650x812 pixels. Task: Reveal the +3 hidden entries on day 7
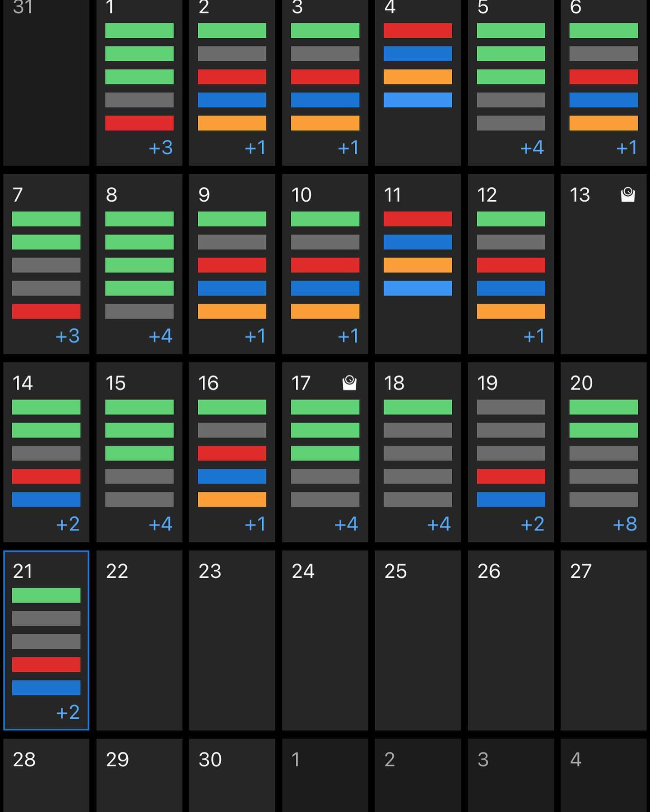pos(68,336)
